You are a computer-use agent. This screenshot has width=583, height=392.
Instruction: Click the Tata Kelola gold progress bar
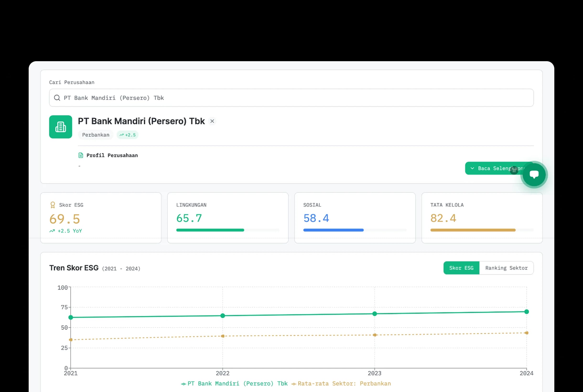pyautogui.click(x=473, y=230)
